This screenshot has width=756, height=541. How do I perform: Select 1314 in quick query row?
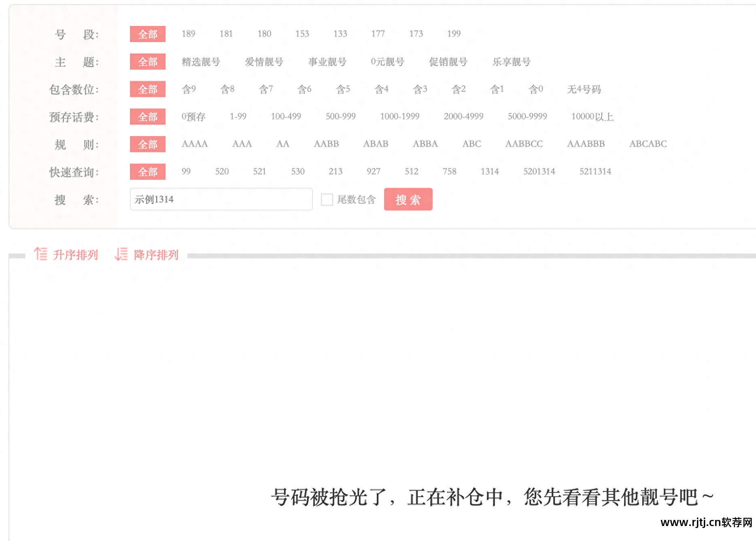pos(489,171)
